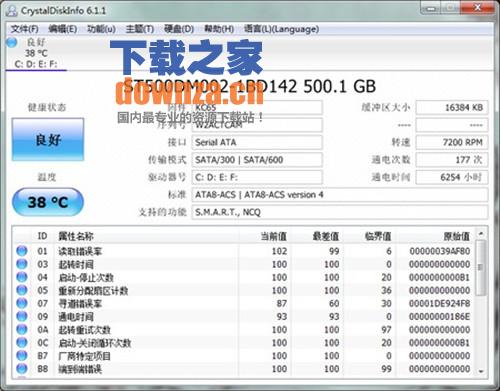Viewport: 500px width, 391px height.
Task: Open the 功能(u) menu
Action: coord(101,29)
